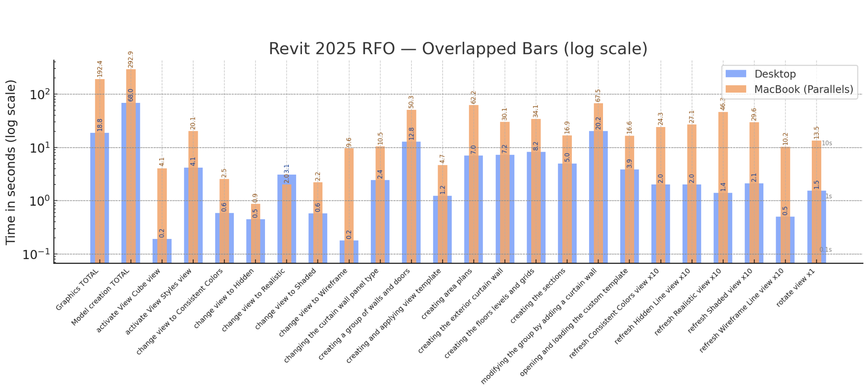
Task: Click the orange MacBook bar for Model creation TOTAL
Action: (x=131, y=166)
